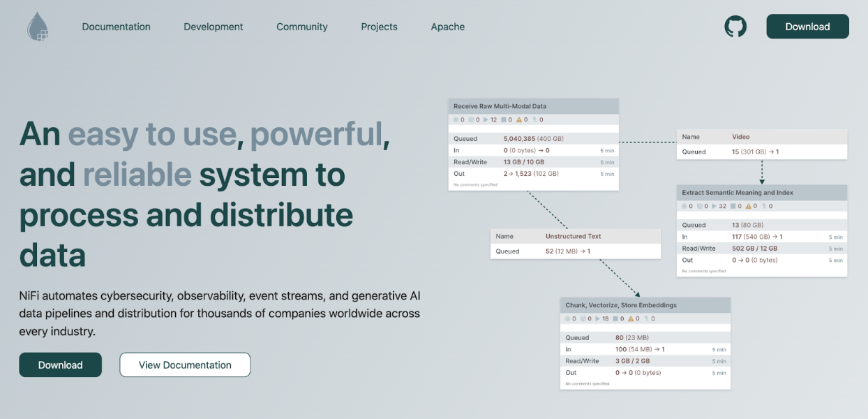The height and width of the screenshot is (419, 868).
Task: Click the headline word 'reliable'
Action: coord(137,175)
